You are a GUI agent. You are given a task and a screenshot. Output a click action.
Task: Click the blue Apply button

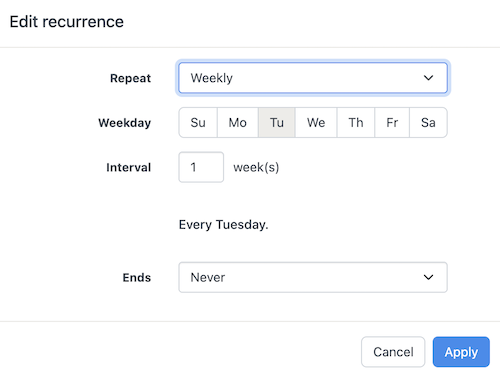pos(461,352)
